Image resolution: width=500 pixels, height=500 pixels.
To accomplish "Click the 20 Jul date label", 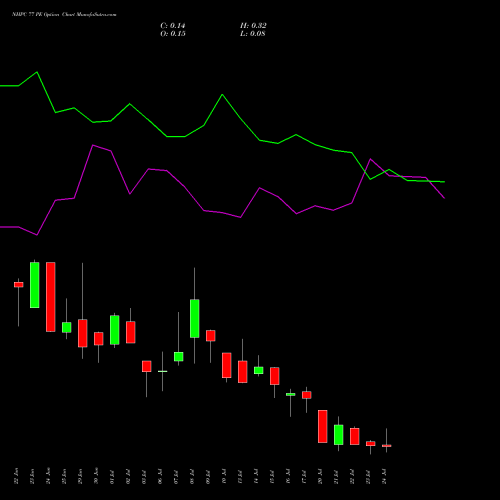I will [x=320, y=476].
